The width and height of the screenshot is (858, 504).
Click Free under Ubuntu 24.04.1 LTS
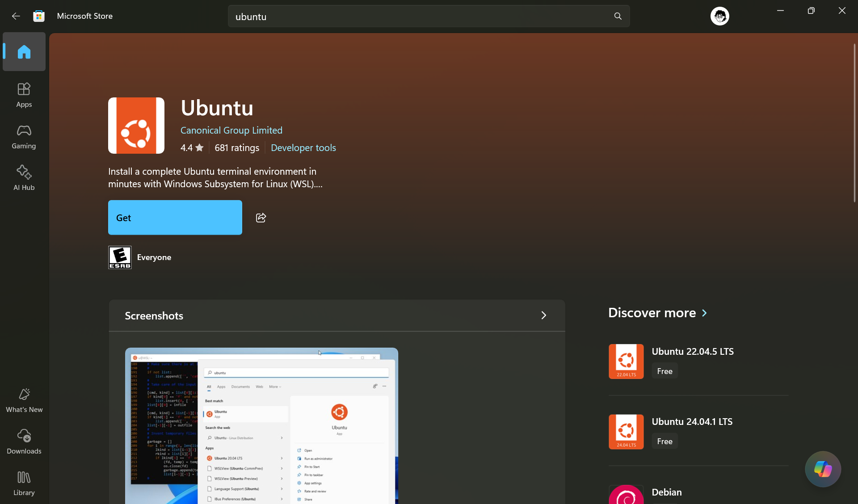665,441
